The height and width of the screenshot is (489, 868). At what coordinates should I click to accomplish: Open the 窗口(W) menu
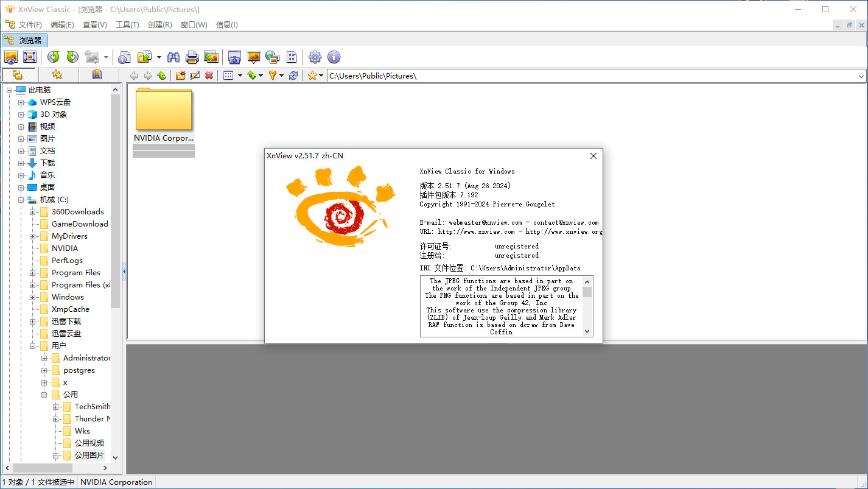pos(194,24)
